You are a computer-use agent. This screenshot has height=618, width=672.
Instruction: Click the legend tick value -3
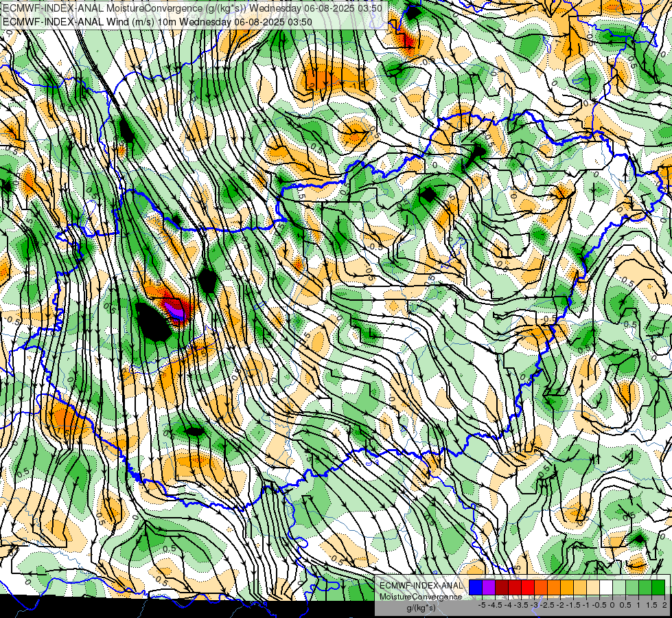tap(535, 605)
